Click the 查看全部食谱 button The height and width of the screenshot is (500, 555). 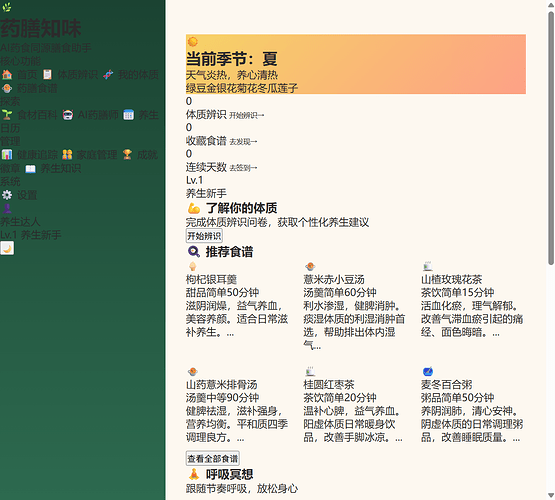pyautogui.click(x=213, y=459)
